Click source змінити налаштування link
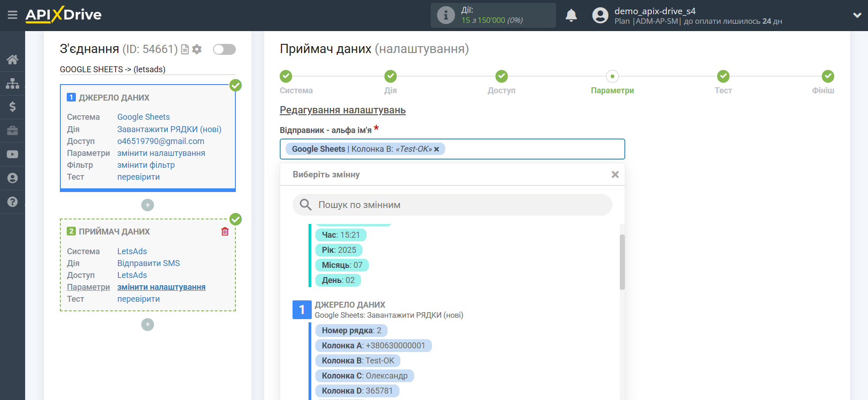Image resolution: width=868 pixels, height=400 pixels. coord(161,153)
